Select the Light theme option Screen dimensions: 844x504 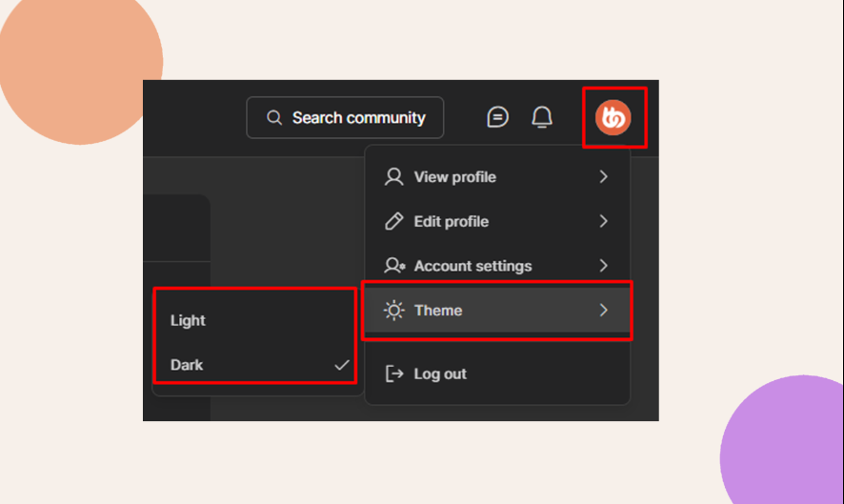coord(188,320)
